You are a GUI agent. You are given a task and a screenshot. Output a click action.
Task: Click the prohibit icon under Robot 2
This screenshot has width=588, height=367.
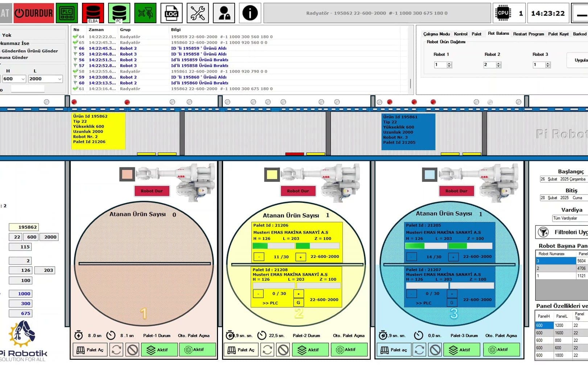[283, 350]
